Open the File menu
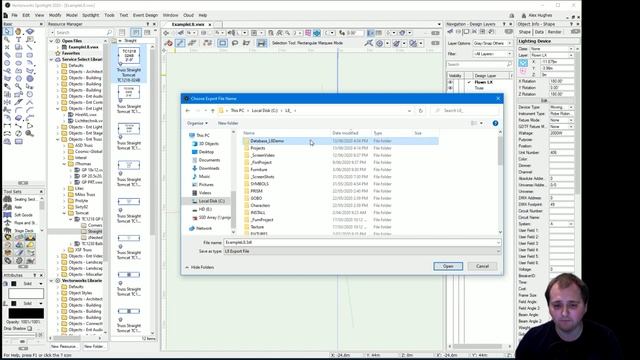 (x=14, y=15)
